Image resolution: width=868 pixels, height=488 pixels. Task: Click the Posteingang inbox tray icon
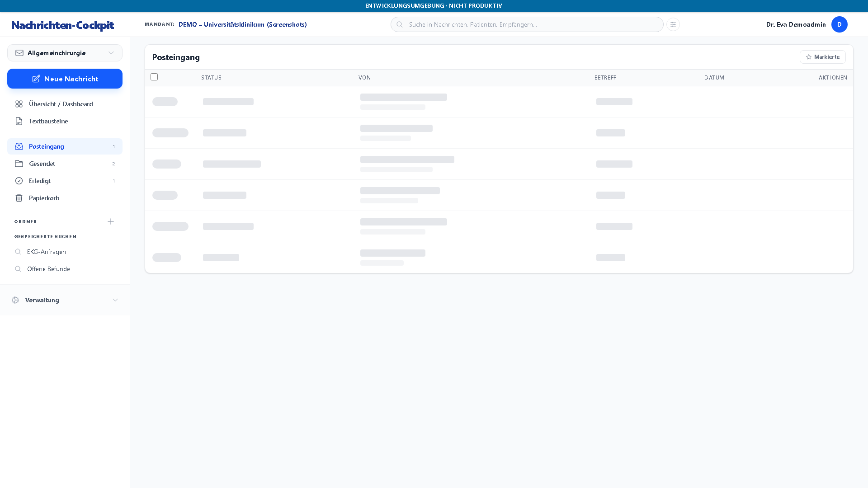coord(19,146)
